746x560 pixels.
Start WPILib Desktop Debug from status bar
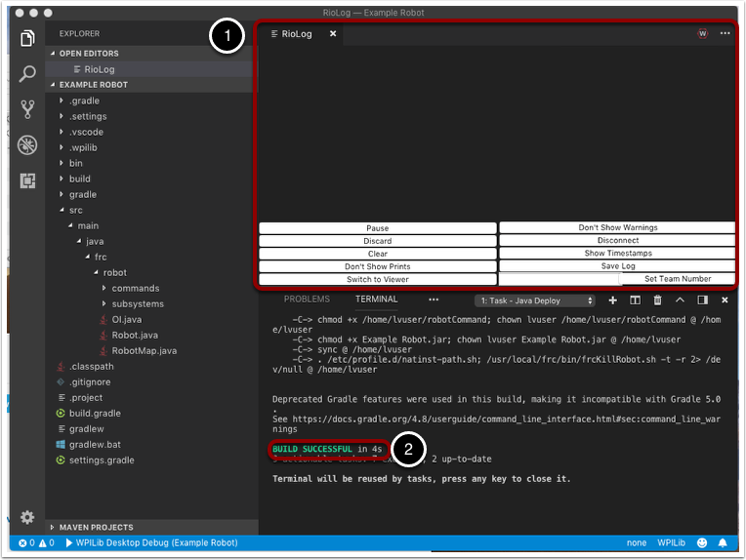pos(151,542)
